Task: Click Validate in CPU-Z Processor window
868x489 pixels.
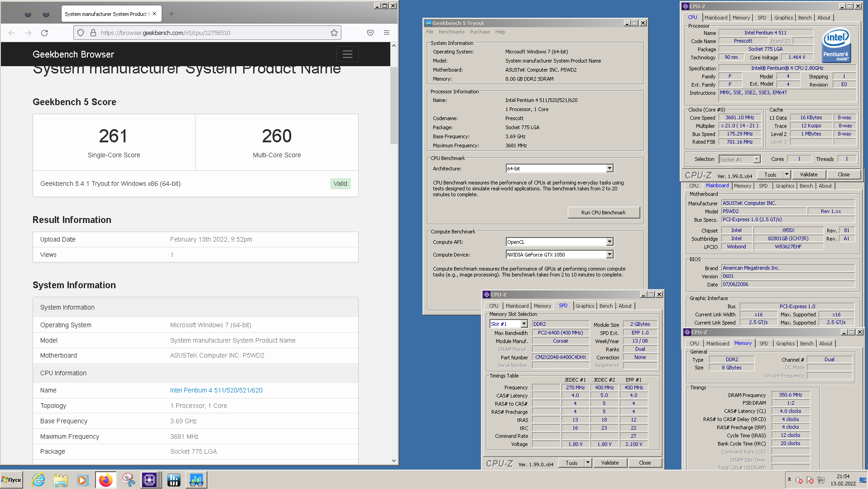Action: click(808, 174)
